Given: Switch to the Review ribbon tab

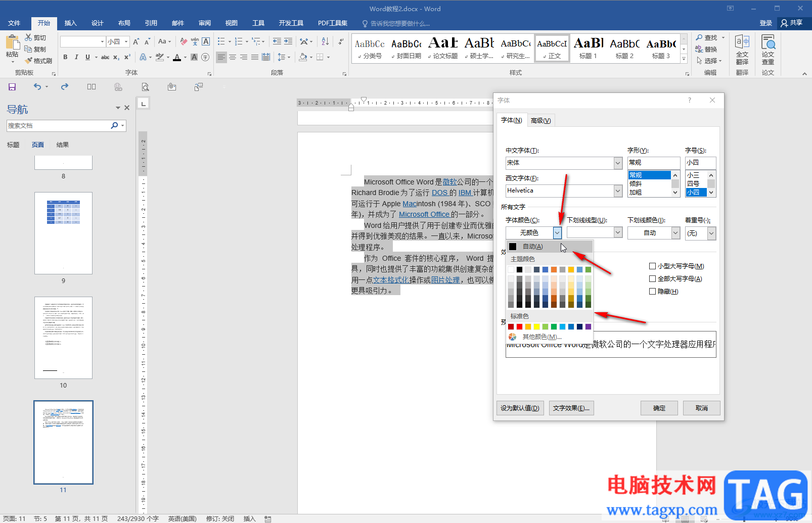Looking at the screenshot, I should (x=204, y=23).
